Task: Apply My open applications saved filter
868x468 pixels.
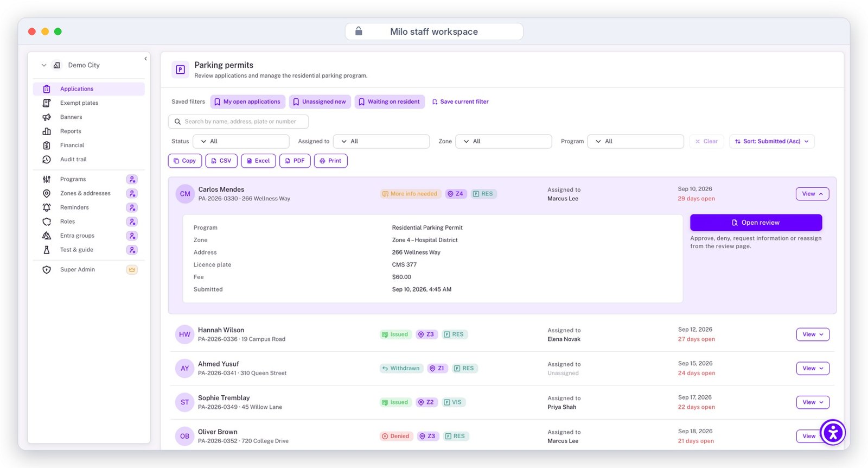Action: (x=247, y=102)
